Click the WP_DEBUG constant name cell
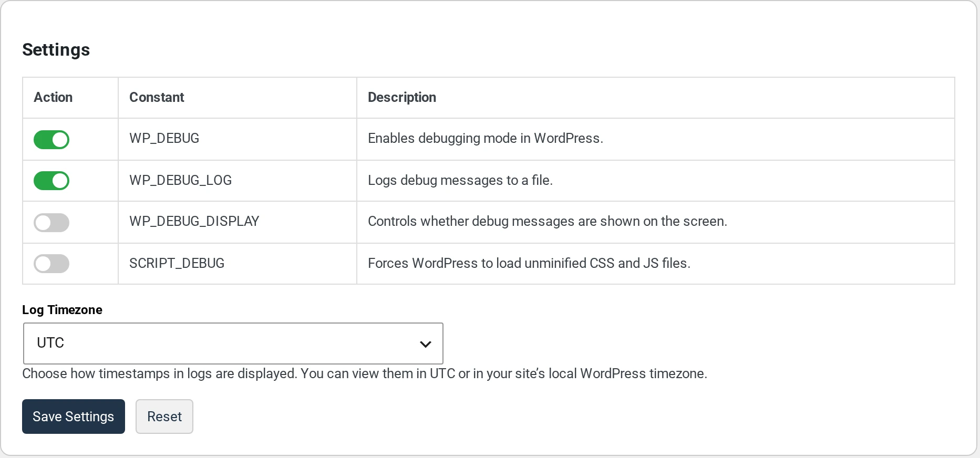This screenshot has width=980, height=458. 164,139
